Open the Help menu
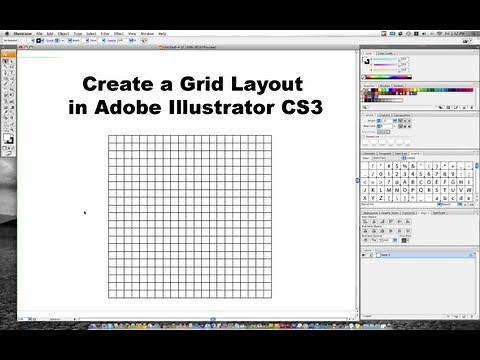Screen dimensions: 480x360 tap(162, 34)
